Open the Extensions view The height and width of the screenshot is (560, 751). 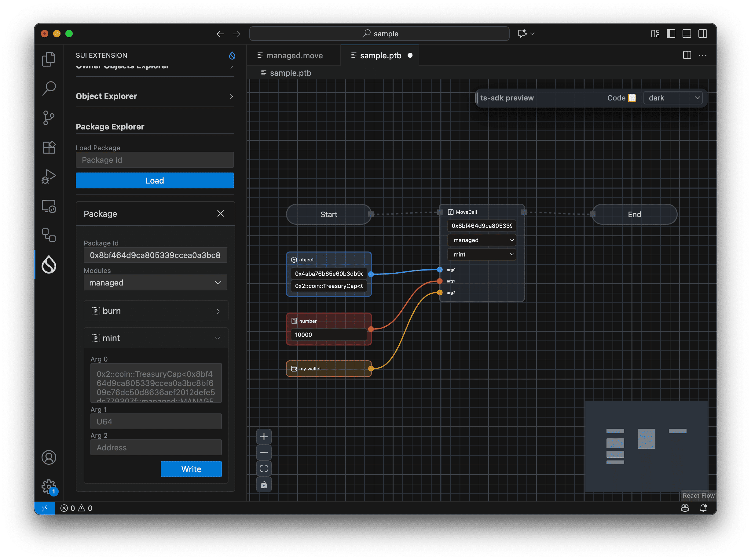(49, 147)
